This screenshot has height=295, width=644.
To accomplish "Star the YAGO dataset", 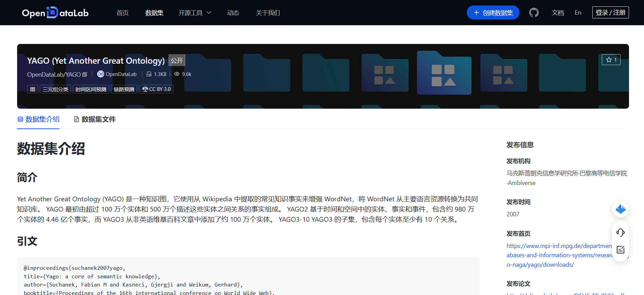I will 611,60.
